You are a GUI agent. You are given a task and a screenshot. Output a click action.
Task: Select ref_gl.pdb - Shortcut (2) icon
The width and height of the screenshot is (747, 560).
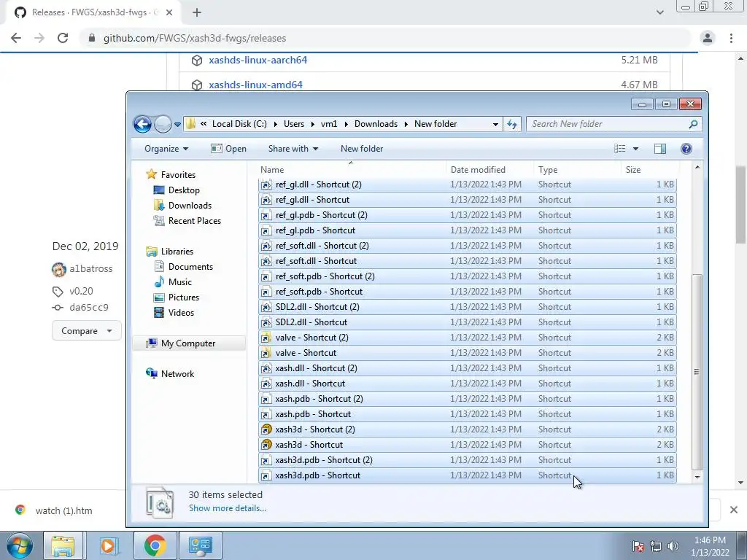coord(266,215)
